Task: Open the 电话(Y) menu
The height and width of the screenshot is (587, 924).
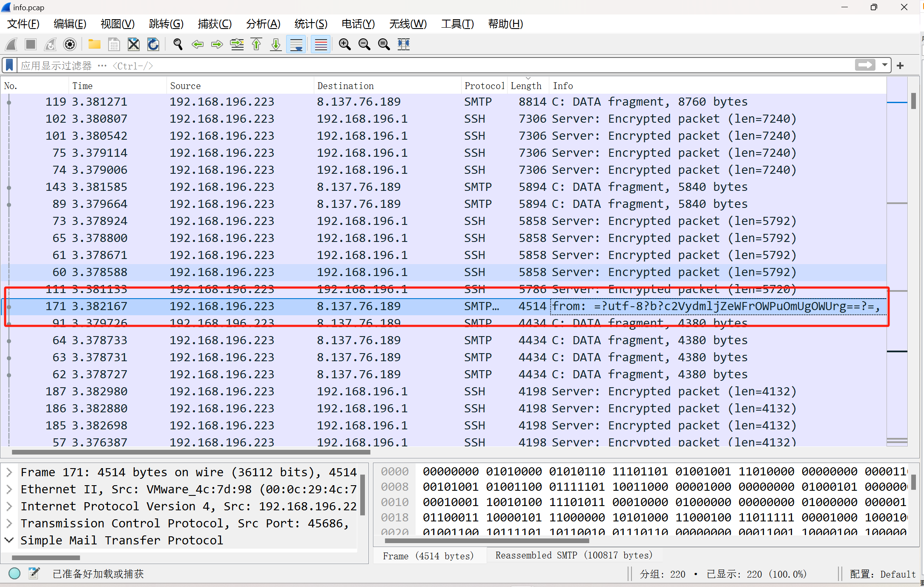Action: tap(358, 24)
